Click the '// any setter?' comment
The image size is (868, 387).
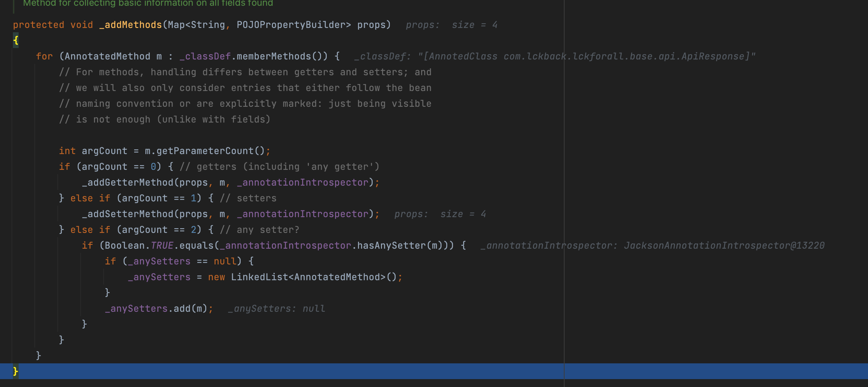click(x=259, y=230)
